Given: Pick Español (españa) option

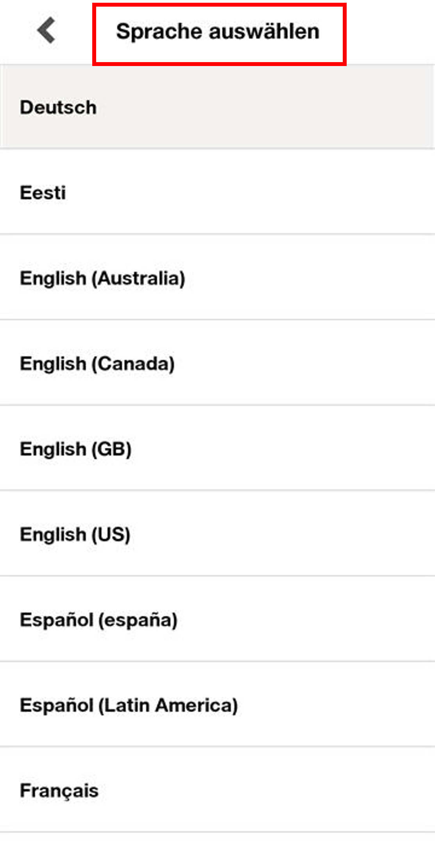Looking at the screenshot, I should (x=217, y=620).
